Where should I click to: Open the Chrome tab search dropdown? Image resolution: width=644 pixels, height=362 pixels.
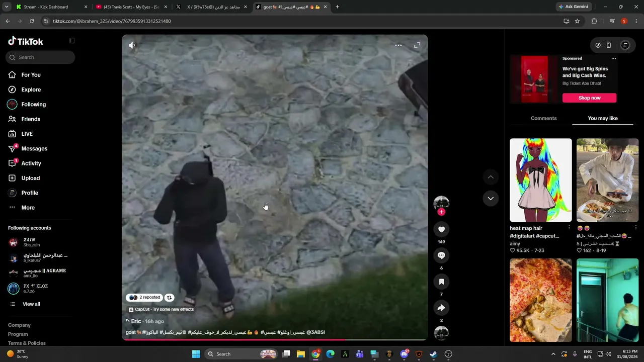pos(7,7)
